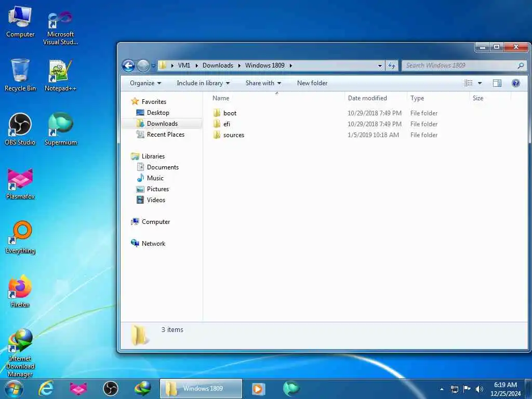This screenshot has width=532, height=399.
Task: Switch to Windows 1809 taskbar window
Action: point(201,389)
